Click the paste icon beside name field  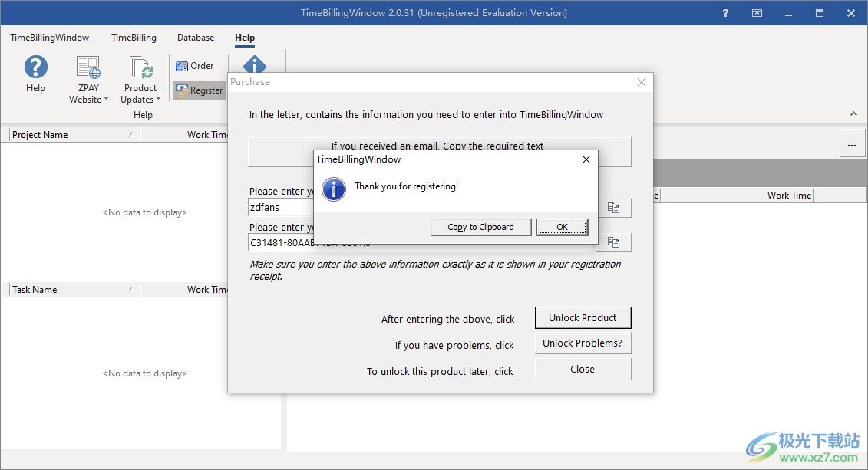[x=613, y=208]
